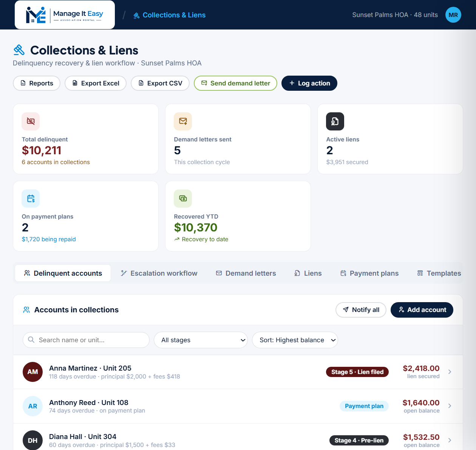The height and width of the screenshot is (450, 476).
Task: Click Send demand letter button
Action: click(x=235, y=83)
